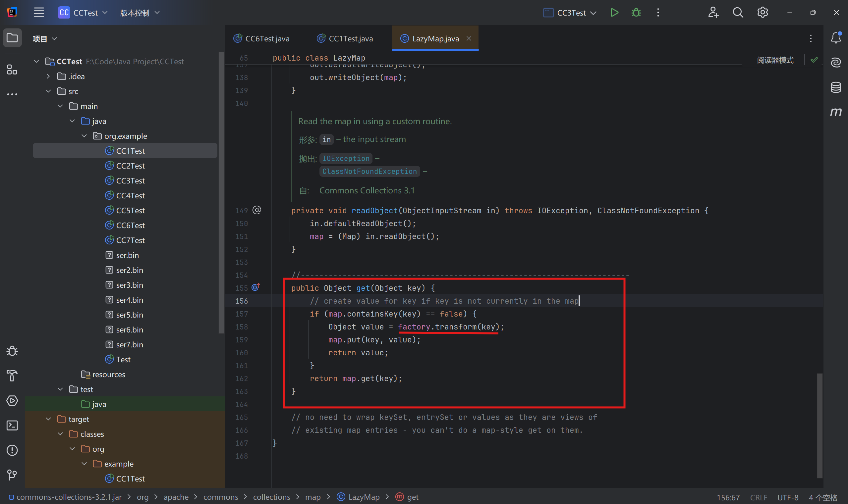Collapse the CCTest root folder

37,62
